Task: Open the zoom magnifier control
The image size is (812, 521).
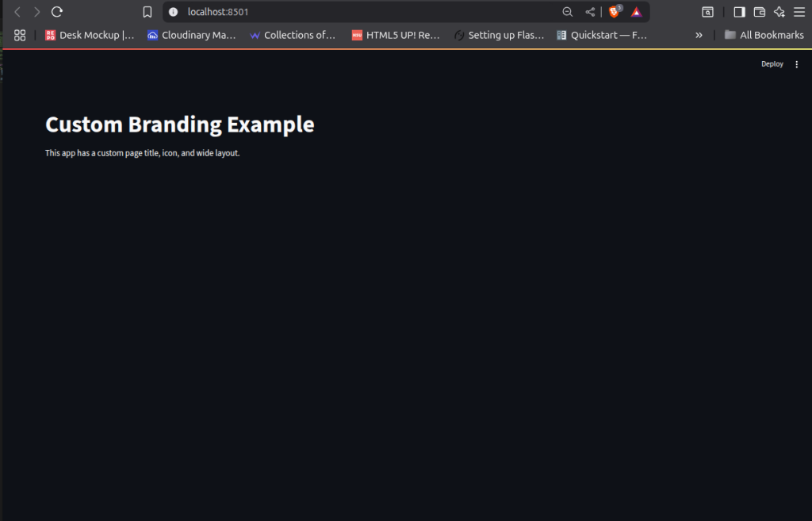Action: 568,12
